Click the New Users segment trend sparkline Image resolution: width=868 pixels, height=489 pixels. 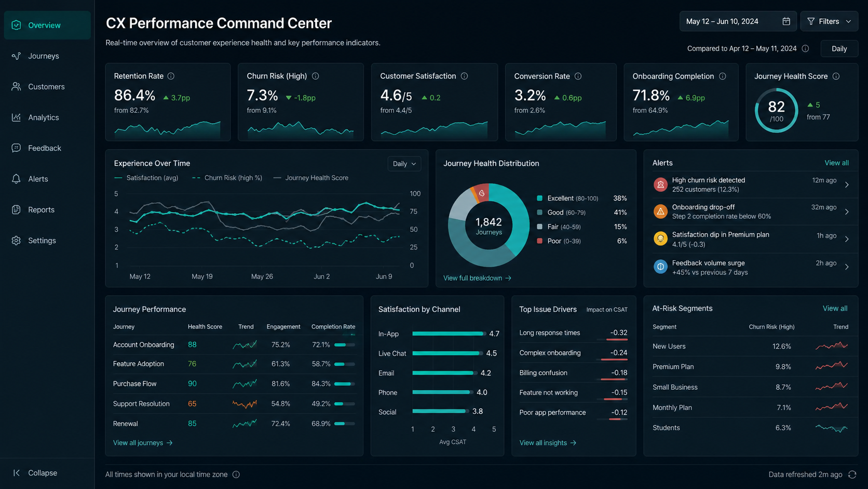(832, 346)
